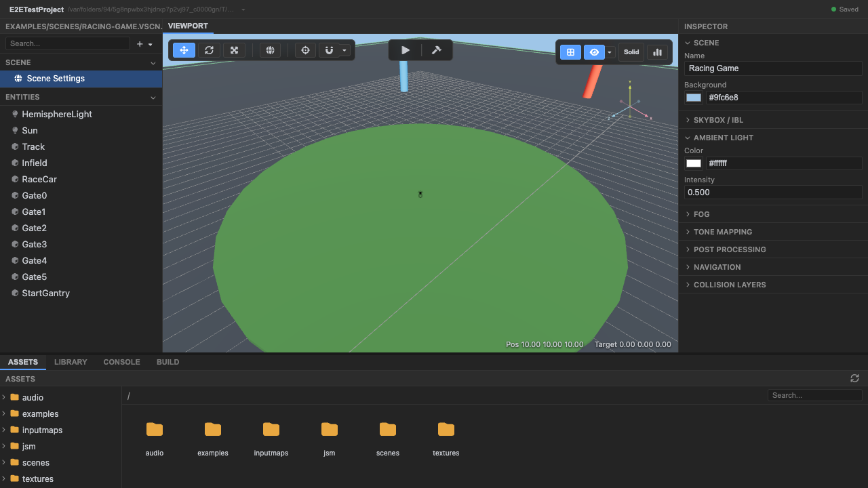Switch to the ASSETS tab
Viewport: 868px width, 488px height.
pyautogui.click(x=23, y=362)
